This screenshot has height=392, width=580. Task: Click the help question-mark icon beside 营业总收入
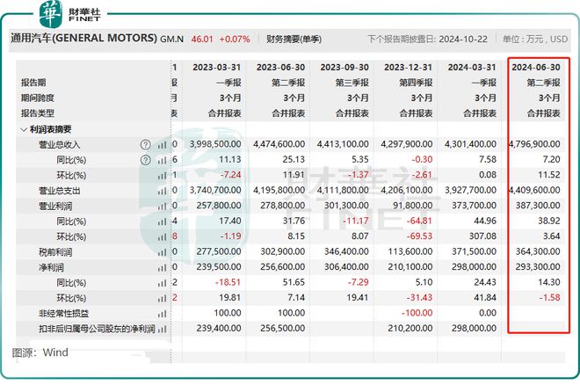(146, 145)
